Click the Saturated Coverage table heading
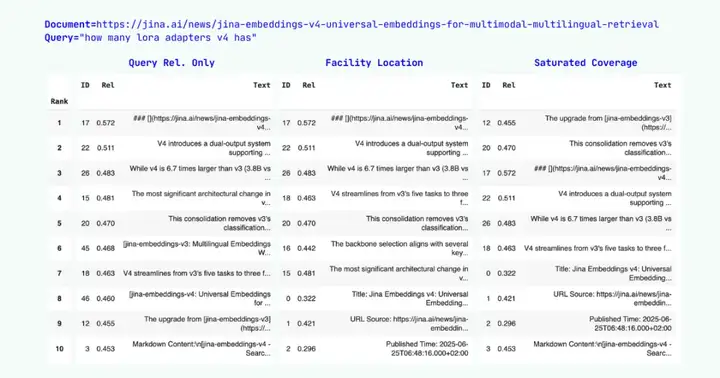The image size is (720, 378). (585, 63)
